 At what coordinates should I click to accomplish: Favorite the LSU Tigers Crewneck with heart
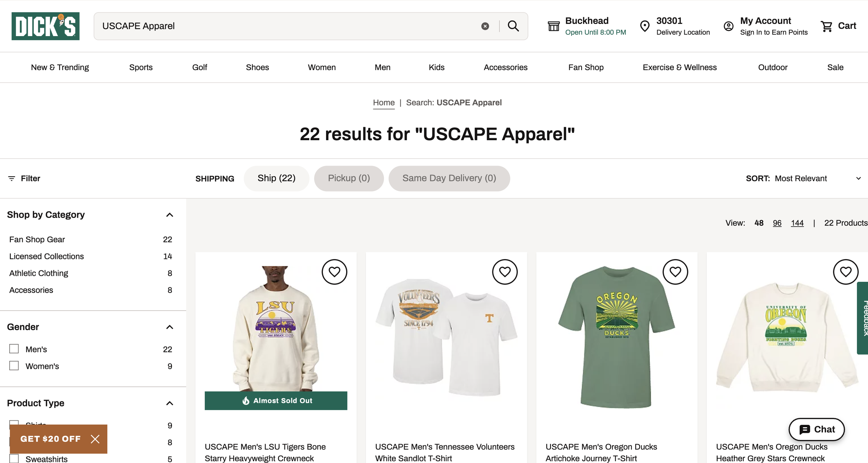coord(334,272)
